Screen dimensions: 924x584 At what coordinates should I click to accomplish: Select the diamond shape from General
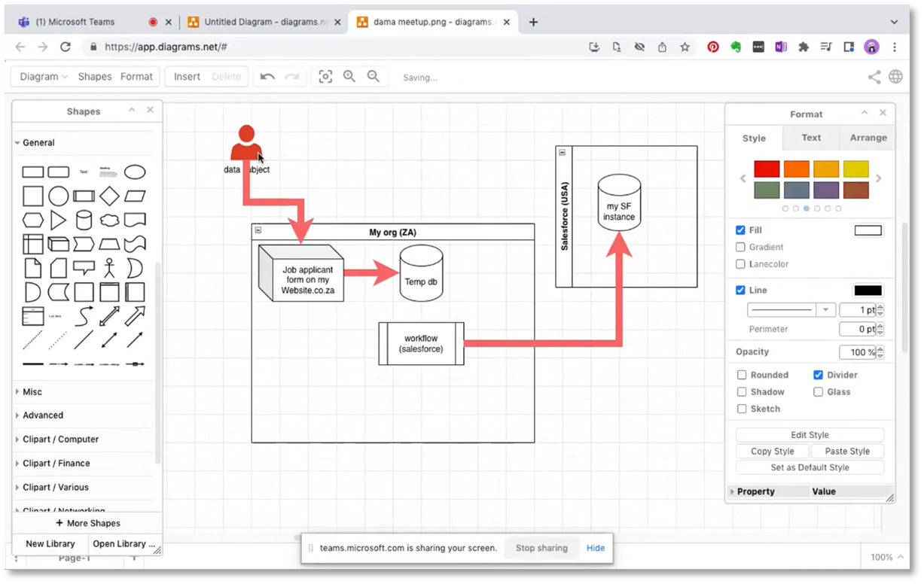(109, 196)
